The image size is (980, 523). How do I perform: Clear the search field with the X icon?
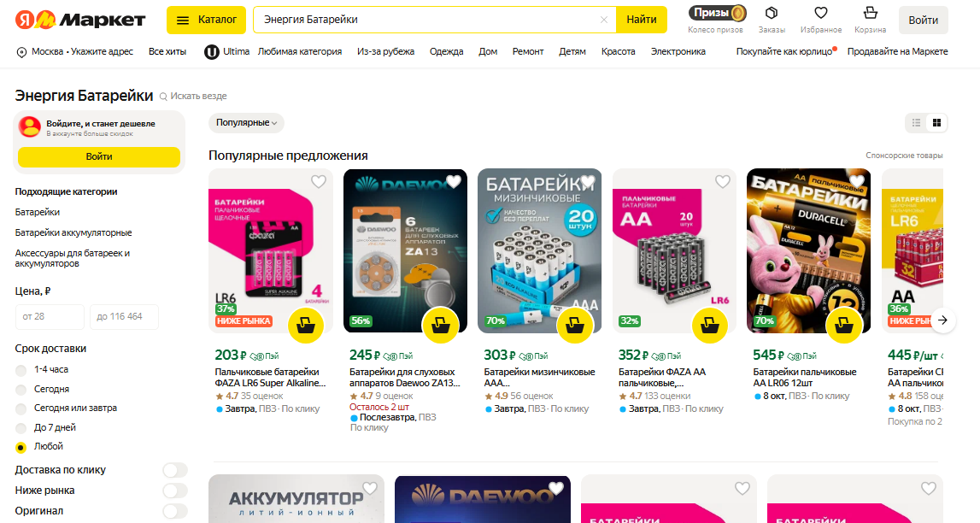pyautogui.click(x=604, y=20)
